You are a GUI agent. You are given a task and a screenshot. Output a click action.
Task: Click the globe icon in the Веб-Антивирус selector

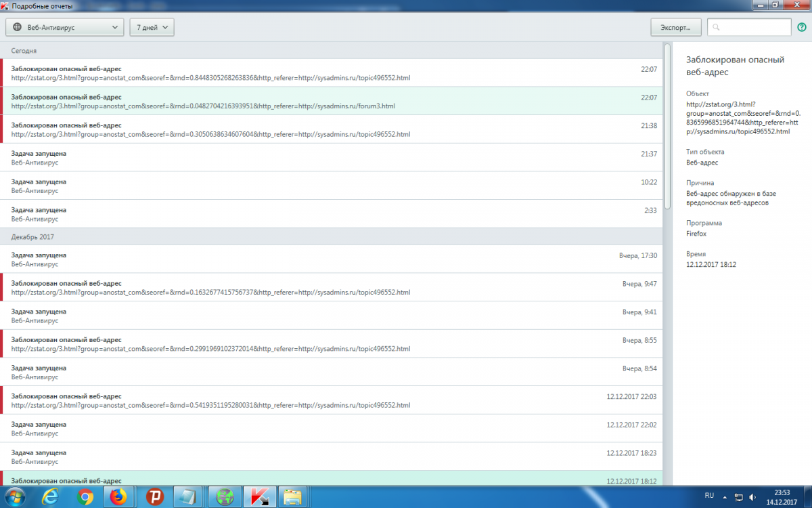[x=18, y=27]
